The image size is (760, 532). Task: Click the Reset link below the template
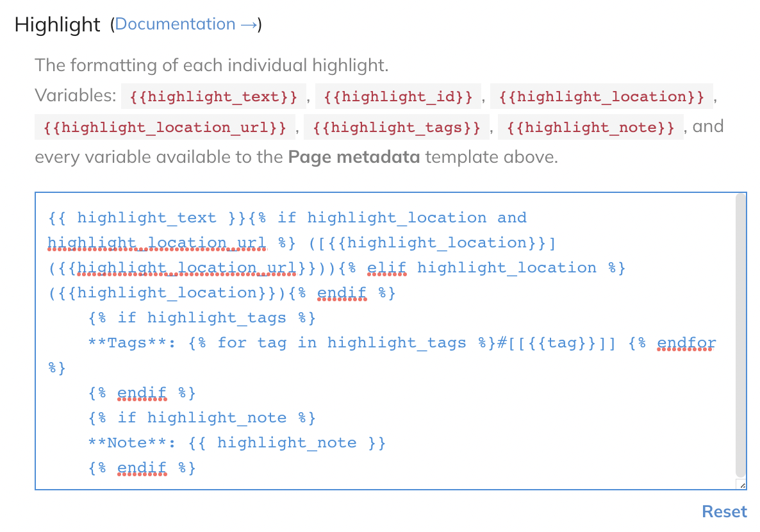(724, 511)
